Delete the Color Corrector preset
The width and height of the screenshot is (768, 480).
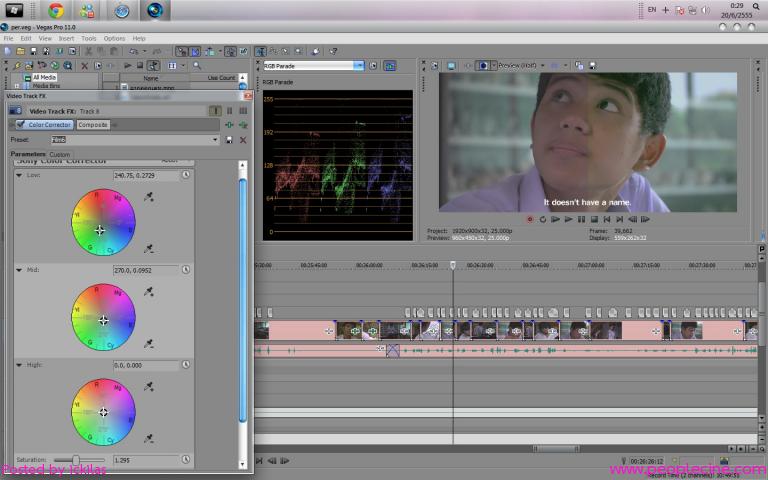point(243,140)
